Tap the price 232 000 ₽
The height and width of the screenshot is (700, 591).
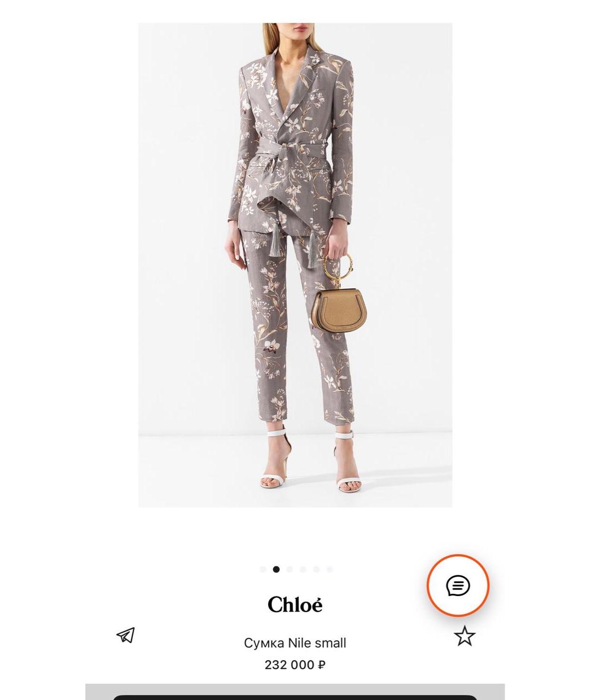click(295, 665)
